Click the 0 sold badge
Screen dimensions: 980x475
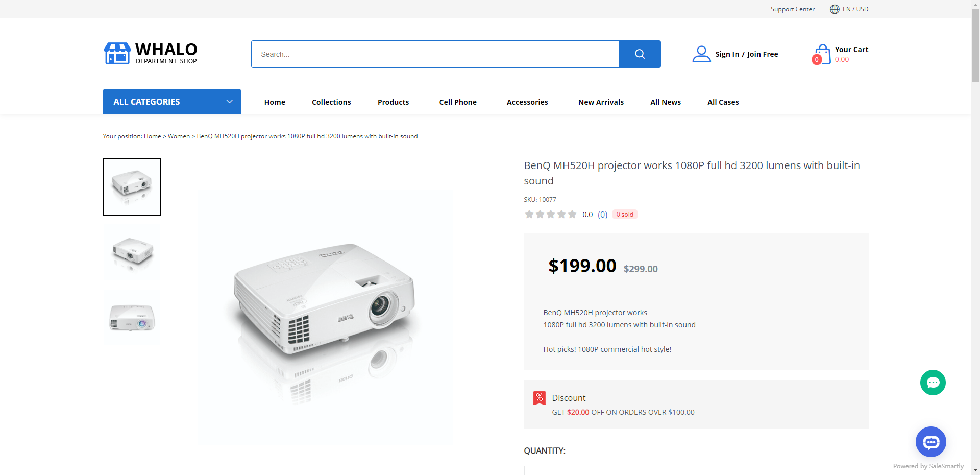(x=625, y=215)
